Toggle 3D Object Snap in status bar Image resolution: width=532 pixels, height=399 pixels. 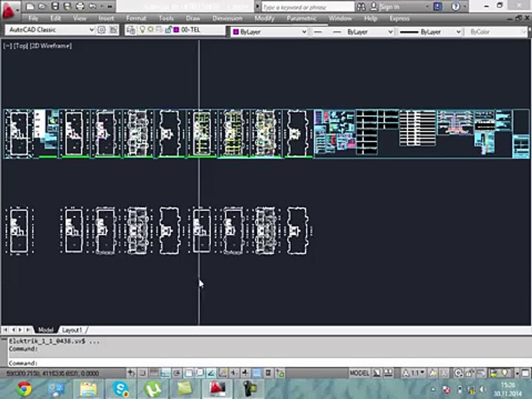199,373
